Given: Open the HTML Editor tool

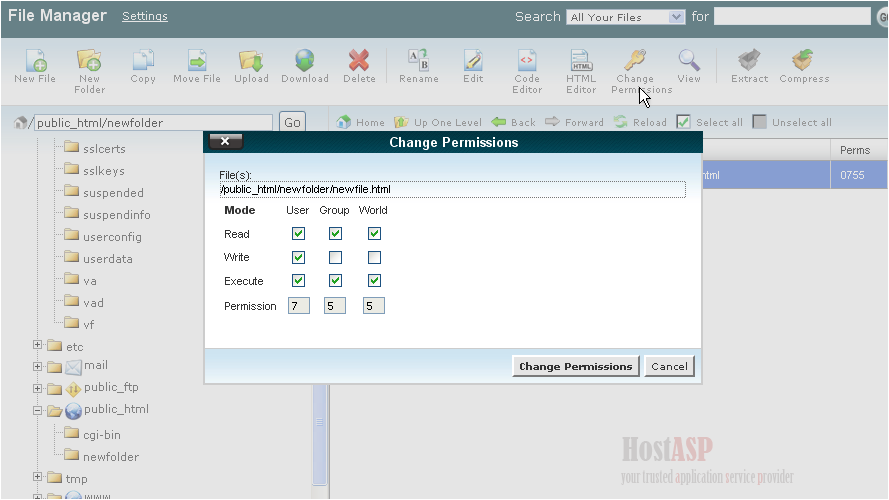Looking at the screenshot, I should click(x=581, y=62).
